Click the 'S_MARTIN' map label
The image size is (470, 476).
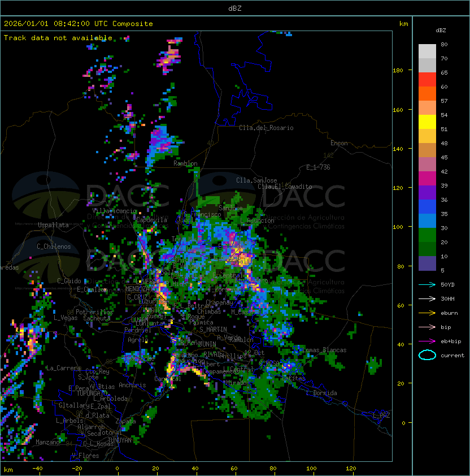pyautogui.click(x=213, y=330)
